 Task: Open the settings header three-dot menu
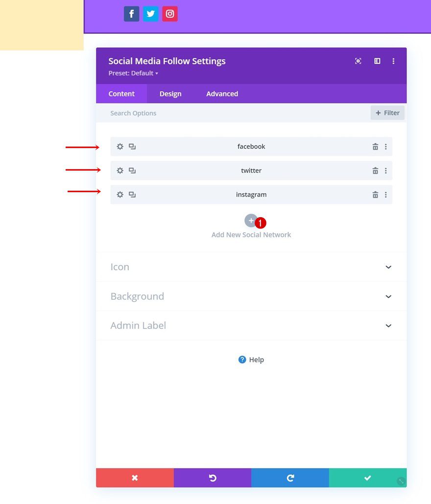393,61
